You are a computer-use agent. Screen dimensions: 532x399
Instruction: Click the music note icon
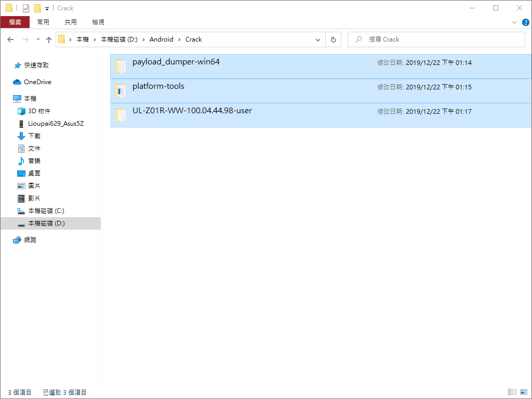point(21,161)
